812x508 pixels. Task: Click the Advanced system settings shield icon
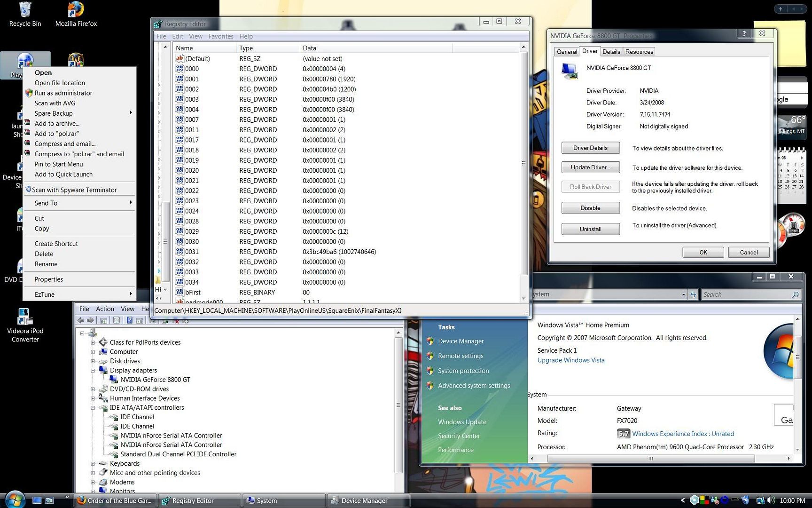(x=429, y=386)
